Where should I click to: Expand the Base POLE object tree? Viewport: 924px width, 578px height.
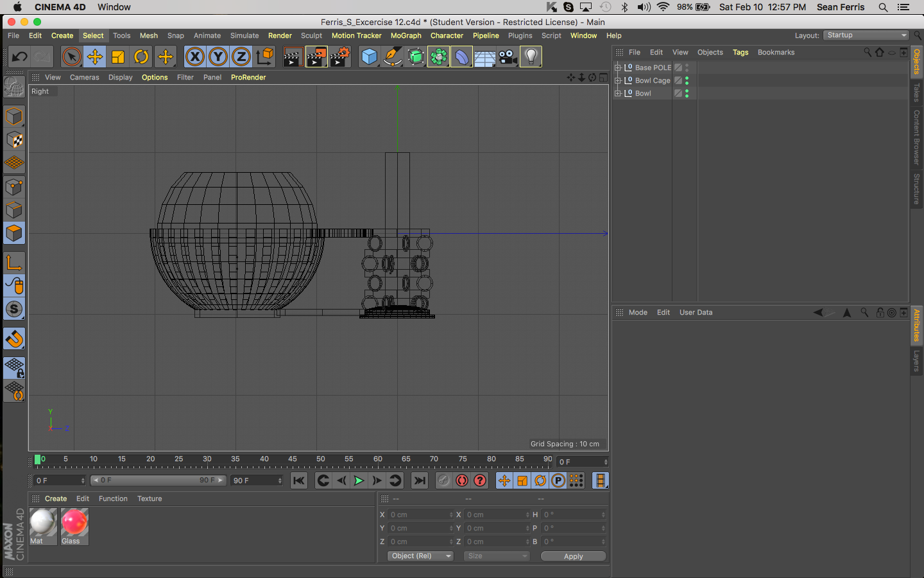[617, 67]
